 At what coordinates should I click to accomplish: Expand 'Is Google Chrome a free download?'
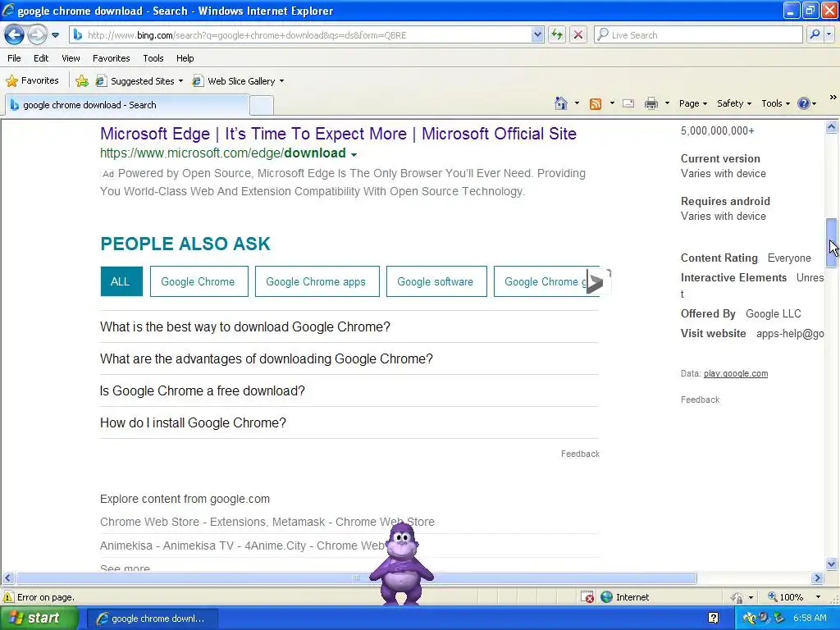click(x=349, y=391)
